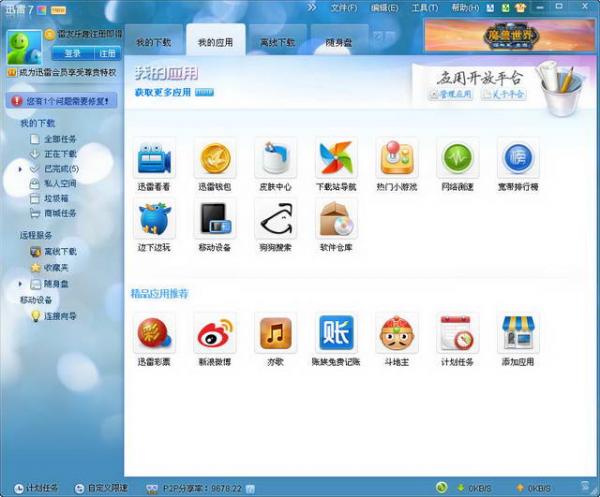Open the 下载站导航 pinwheel icon
The image size is (600, 497).
pyautogui.click(x=336, y=158)
